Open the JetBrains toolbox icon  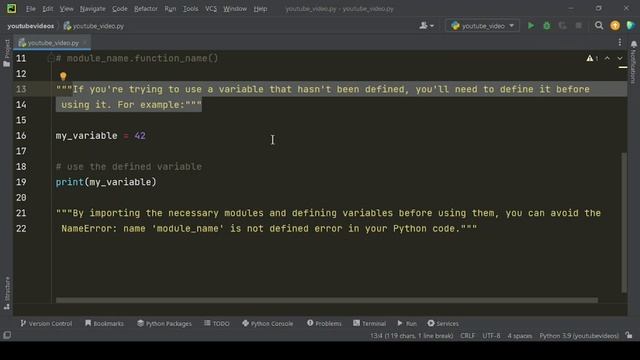click(x=631, y=26)
